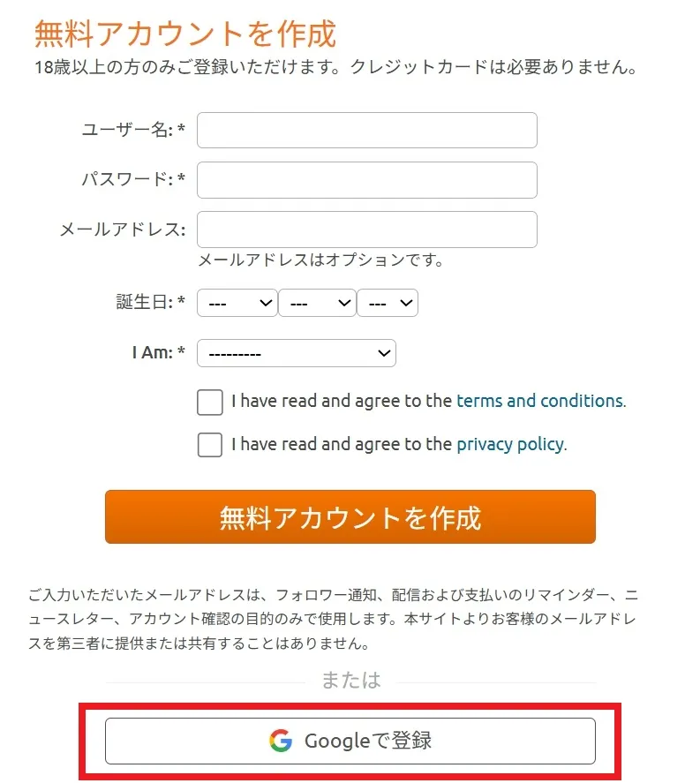Click the 無料アカウントを作成 page heading

pos(185,34)
